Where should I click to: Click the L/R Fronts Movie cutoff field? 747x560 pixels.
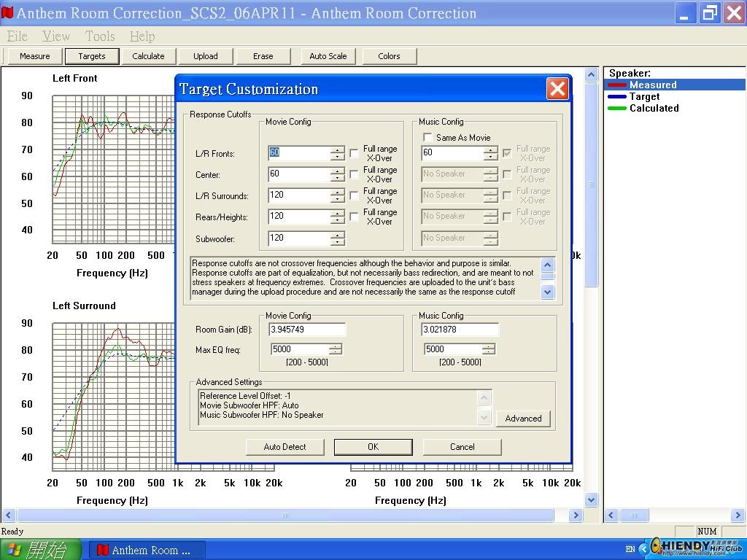(x=299, y=153)
